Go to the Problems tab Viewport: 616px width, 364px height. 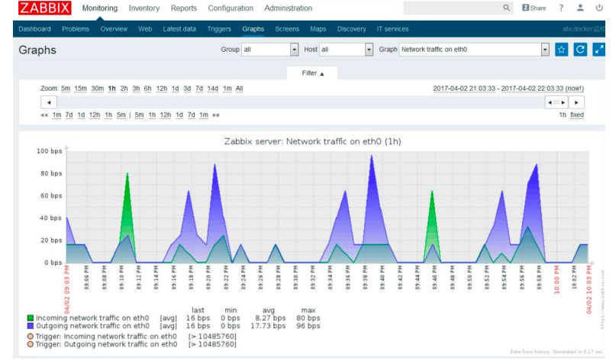point(76,29)
